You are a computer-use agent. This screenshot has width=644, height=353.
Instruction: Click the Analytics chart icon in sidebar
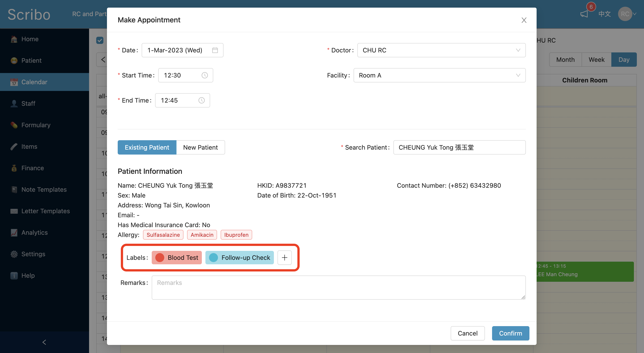[14, 233]
